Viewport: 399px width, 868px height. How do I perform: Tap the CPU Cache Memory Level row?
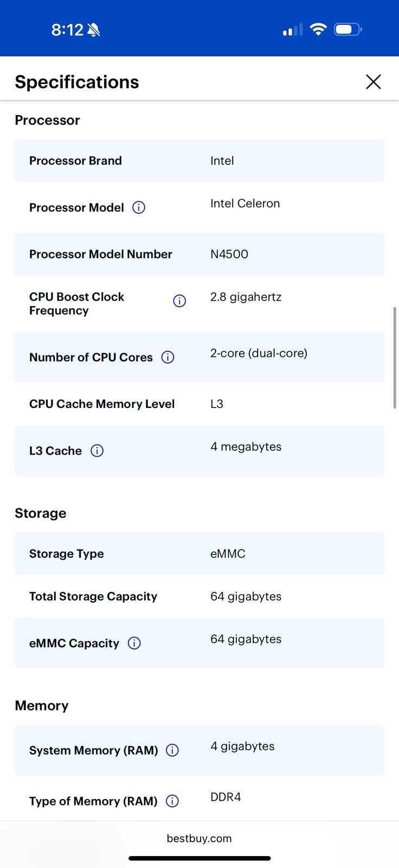[200, 404]
